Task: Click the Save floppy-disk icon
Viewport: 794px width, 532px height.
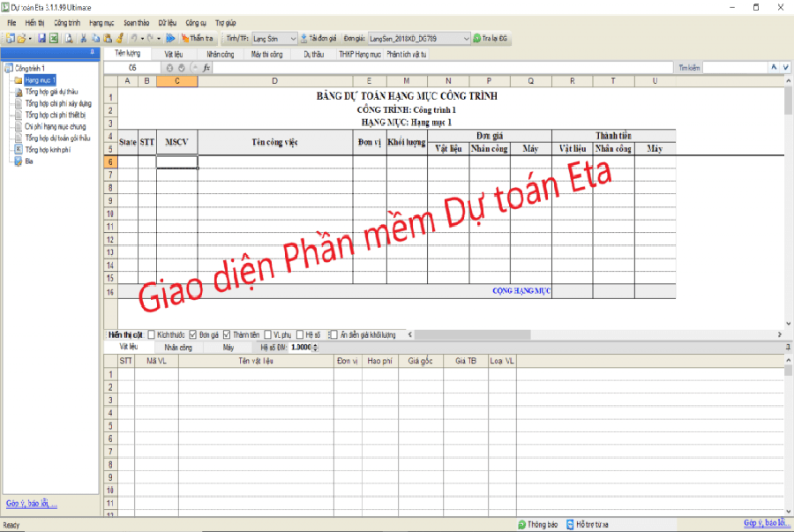Action: pyautogui.click(x=42, y=39)
